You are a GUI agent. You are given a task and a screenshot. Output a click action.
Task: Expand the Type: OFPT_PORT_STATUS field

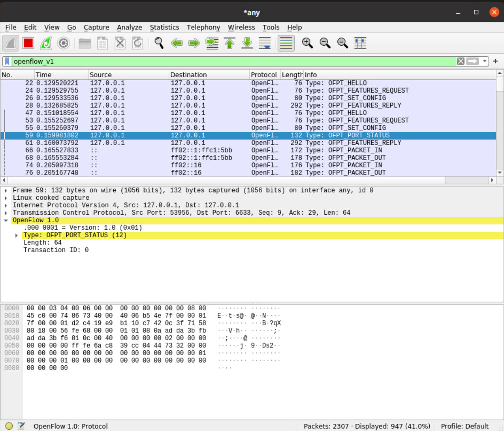click(x=17, y=236)
